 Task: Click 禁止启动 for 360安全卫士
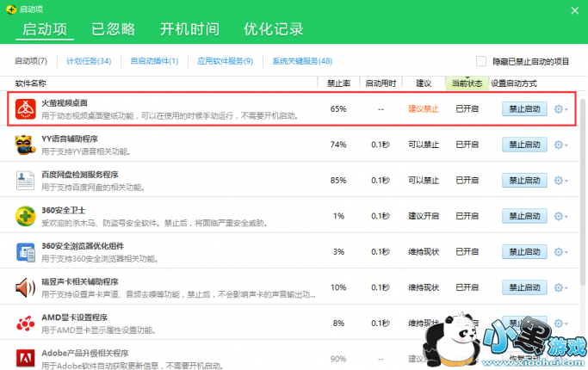click(524, 216)
